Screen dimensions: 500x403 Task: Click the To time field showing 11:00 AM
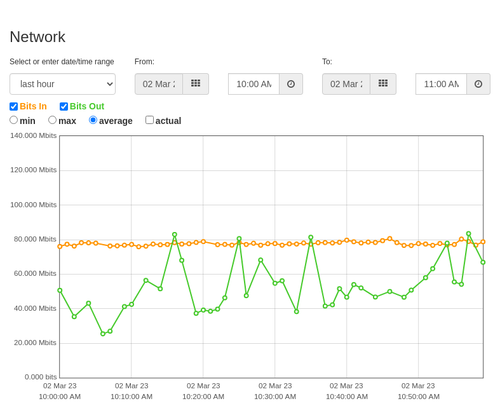tap(441, 84)
